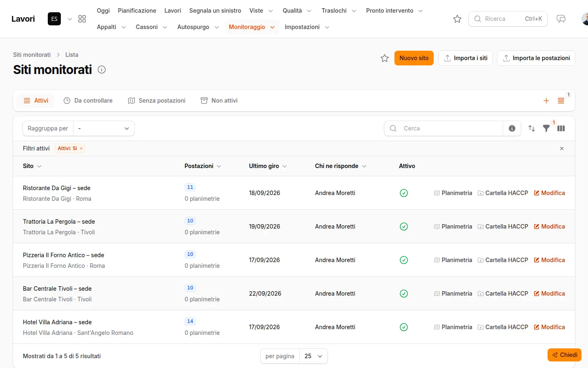The height and width of the screenshot is (368, 588).
Task: Add a new view with the plus icon
Action: pyautogui.click(x=546, y=101)
